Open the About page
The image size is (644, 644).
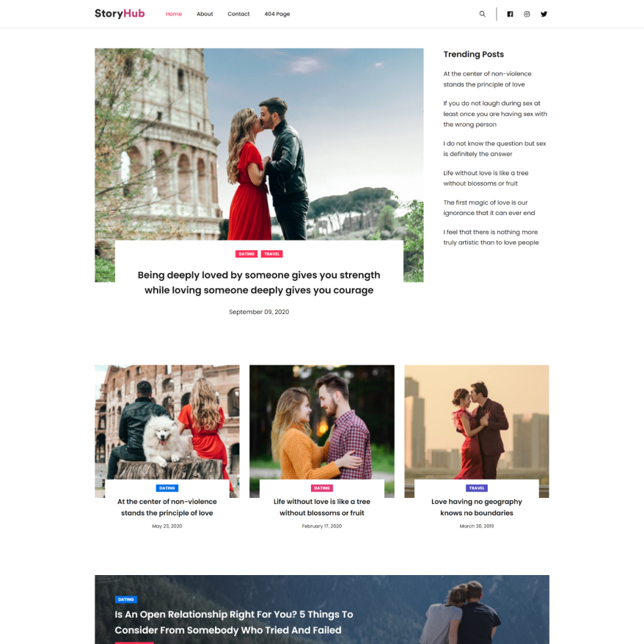coord(205,13)
